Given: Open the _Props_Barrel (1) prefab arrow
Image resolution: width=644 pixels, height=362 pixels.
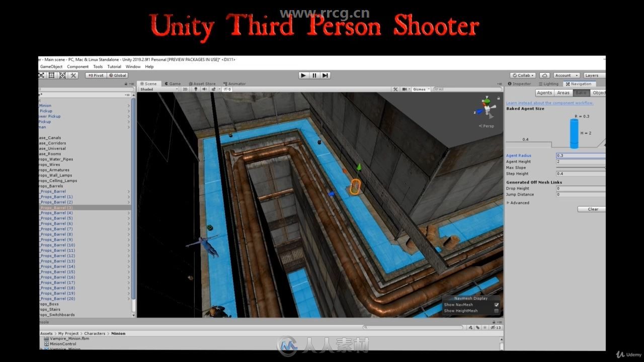Looking at the screenshot, I should tap(129, 197).
